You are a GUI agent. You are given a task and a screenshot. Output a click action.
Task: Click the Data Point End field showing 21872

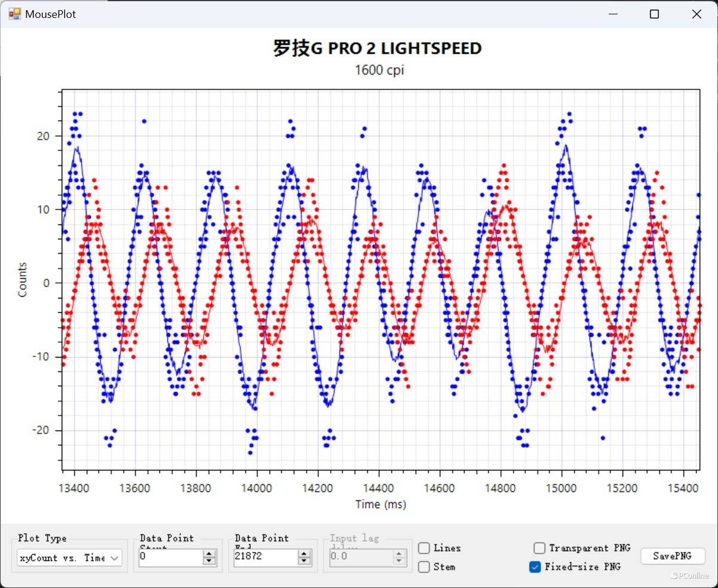pyautogui.click(x=265, y=558)
